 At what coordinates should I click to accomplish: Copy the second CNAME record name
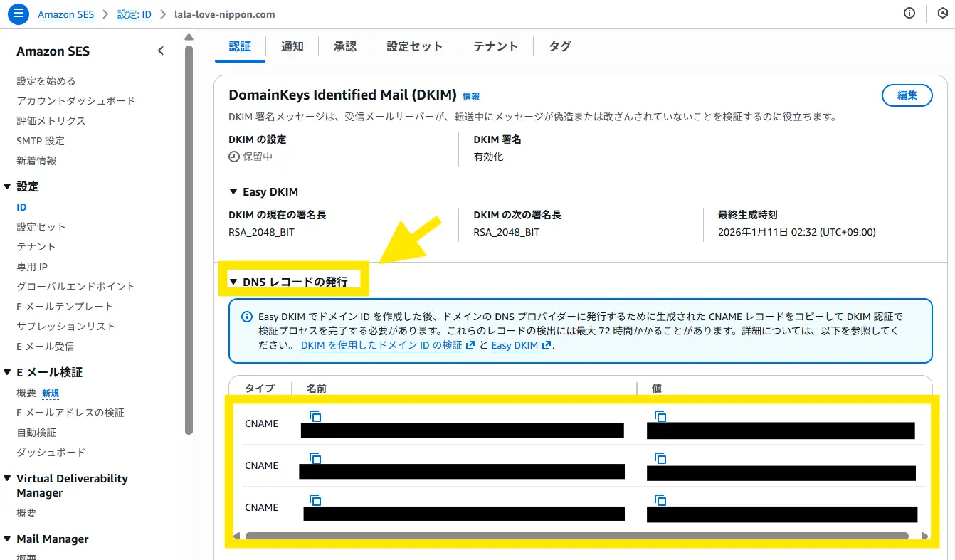pos(315,458)
